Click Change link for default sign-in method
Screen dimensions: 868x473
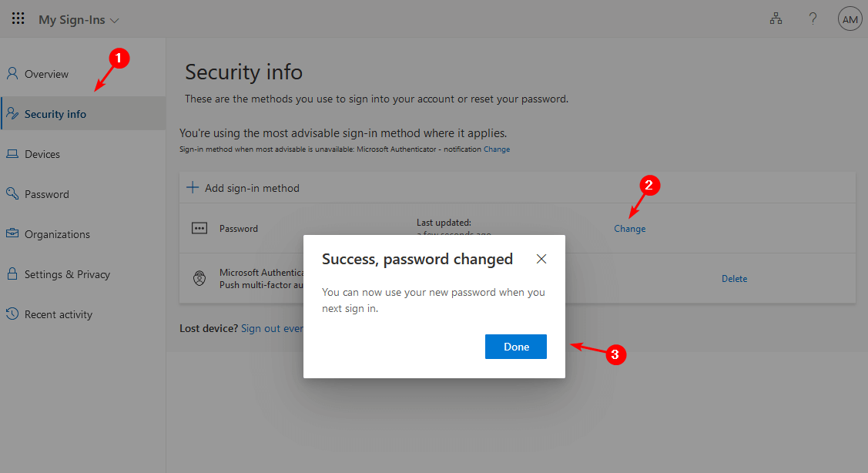(497, 149)
